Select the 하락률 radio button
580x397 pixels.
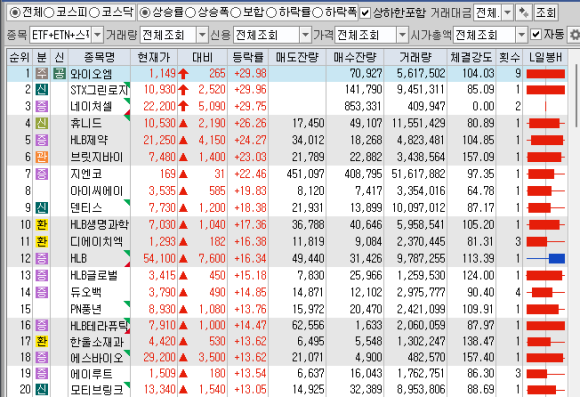click(271, 13)
